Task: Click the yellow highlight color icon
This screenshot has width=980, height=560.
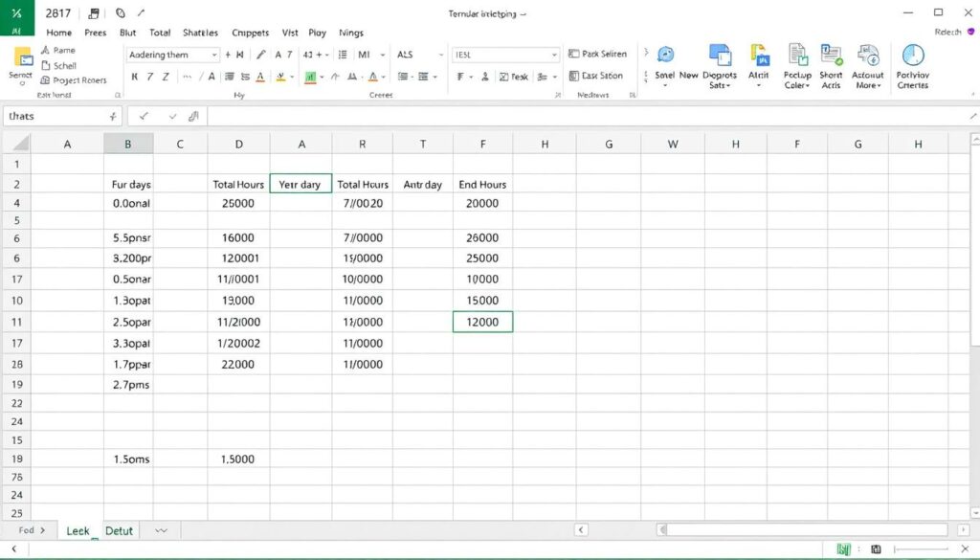Action: click(280, 77)
